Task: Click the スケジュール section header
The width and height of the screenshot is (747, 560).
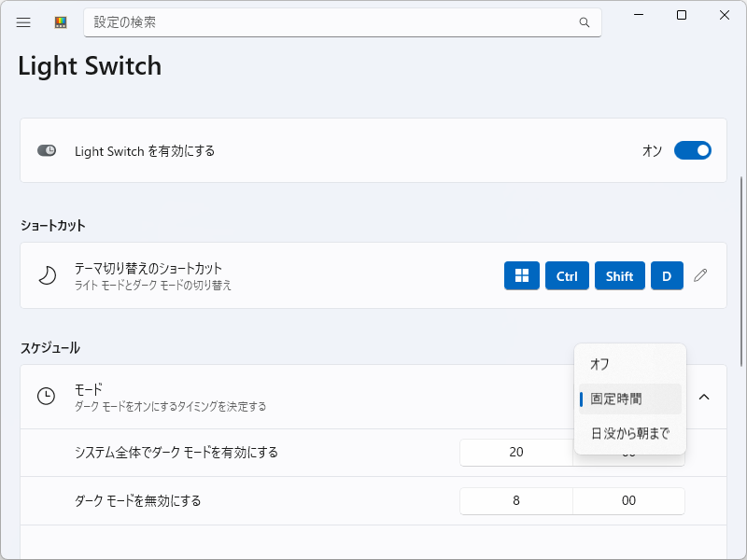Action: [49, 347]
